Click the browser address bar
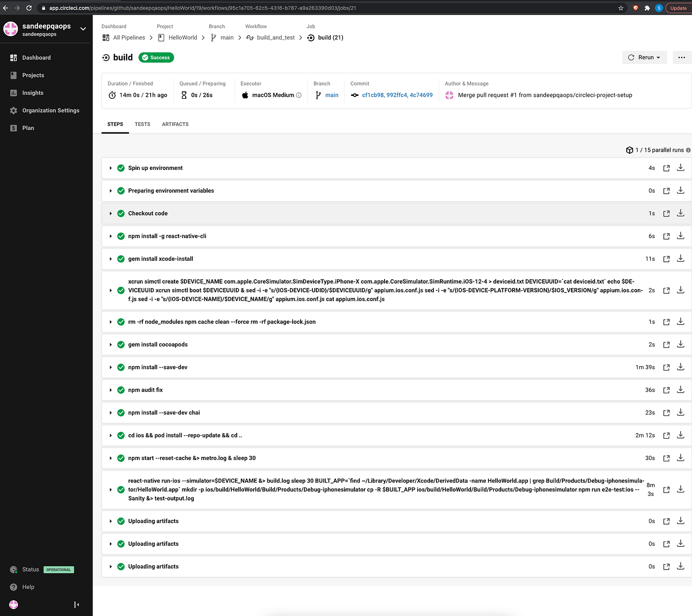This screenshot has width=692, height=616. click(326, 8)
